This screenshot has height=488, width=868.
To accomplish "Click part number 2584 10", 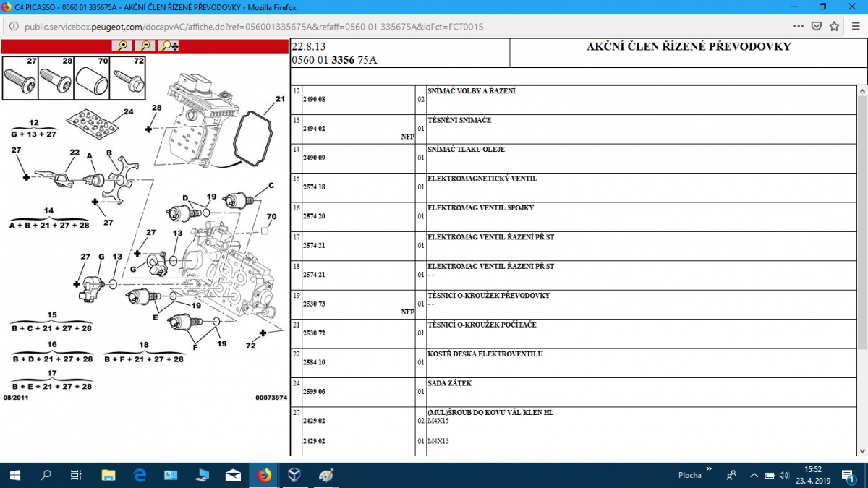I will tap(314, 363).
